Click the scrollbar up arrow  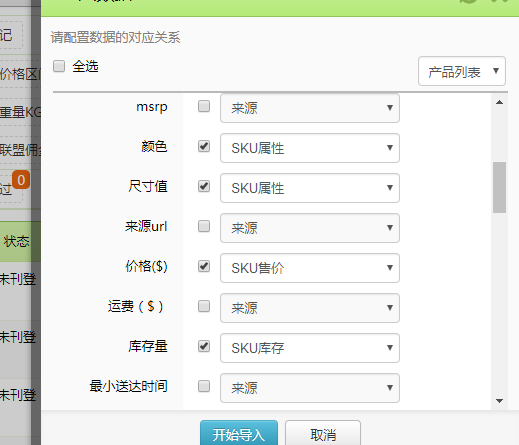pos(499,102)
